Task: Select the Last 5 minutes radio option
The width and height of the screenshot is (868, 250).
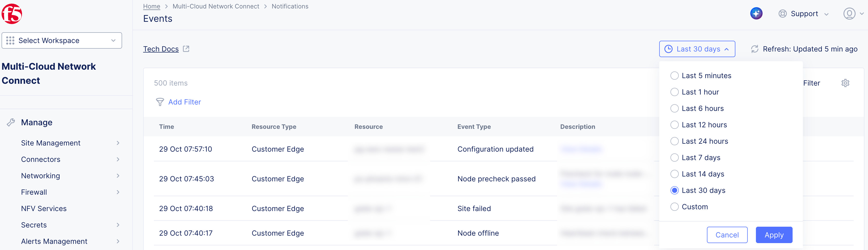Action: click(x=674, y=76)
